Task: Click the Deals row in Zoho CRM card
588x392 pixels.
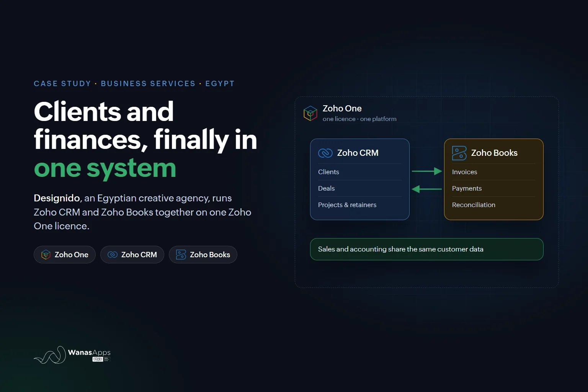Action: click(360, 188)
